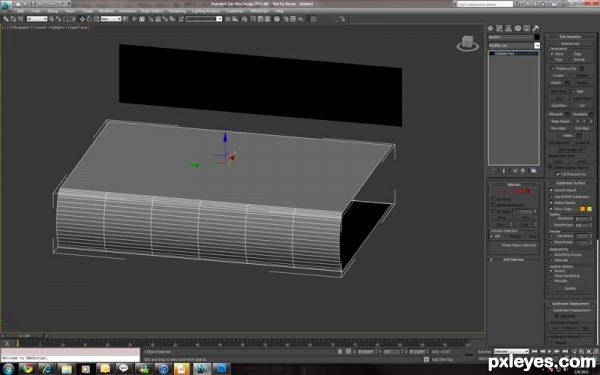Collapse the Edit Geometry rollout
The width and height of the screenshot is (600, 375).
click(571, 37)
